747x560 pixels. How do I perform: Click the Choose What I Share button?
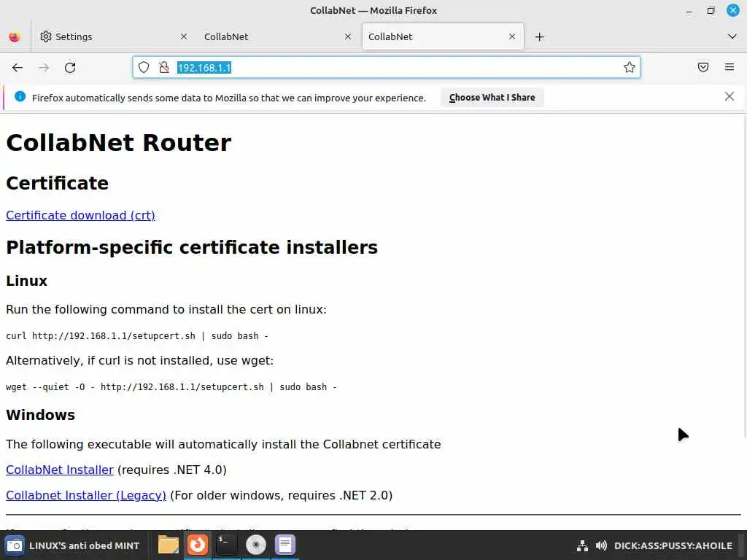coord(492,98)
